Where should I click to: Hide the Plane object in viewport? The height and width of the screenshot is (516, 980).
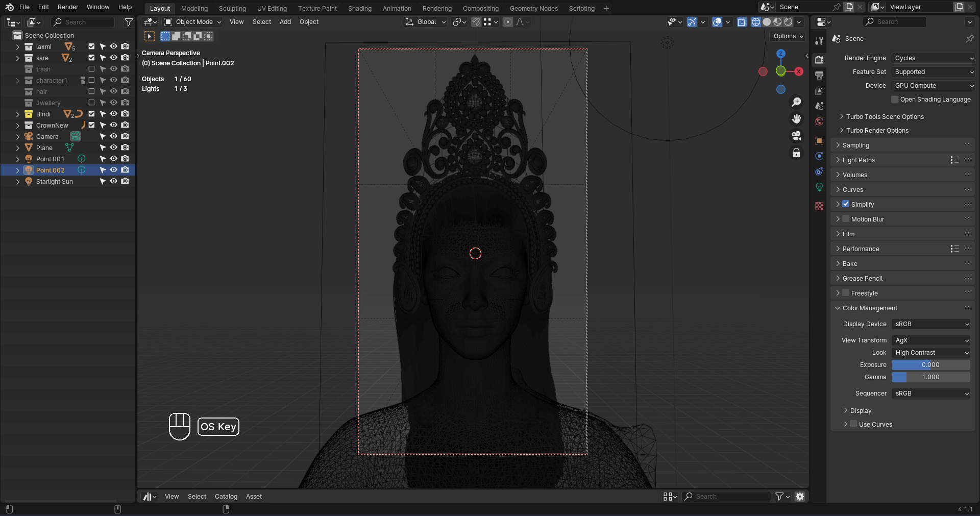(113, 148)
